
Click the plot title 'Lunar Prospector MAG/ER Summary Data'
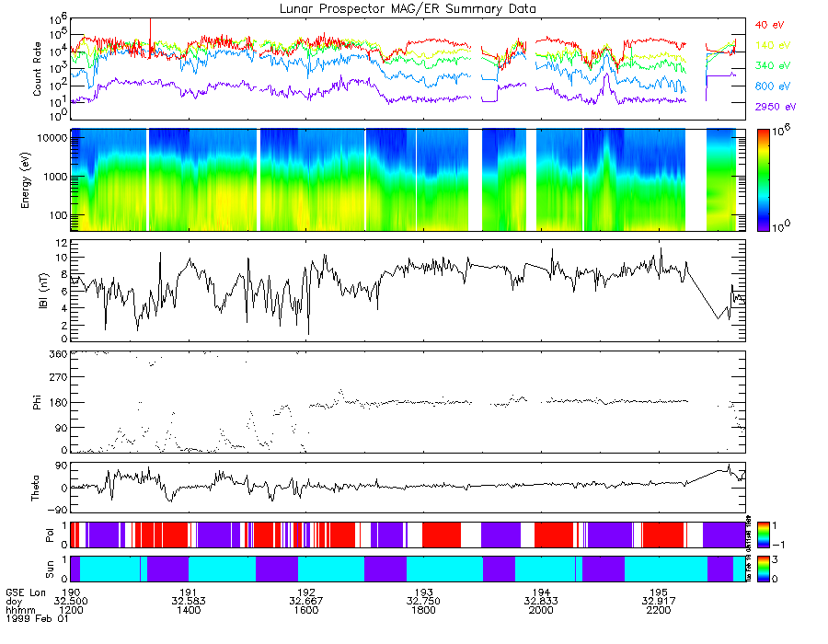408,9
